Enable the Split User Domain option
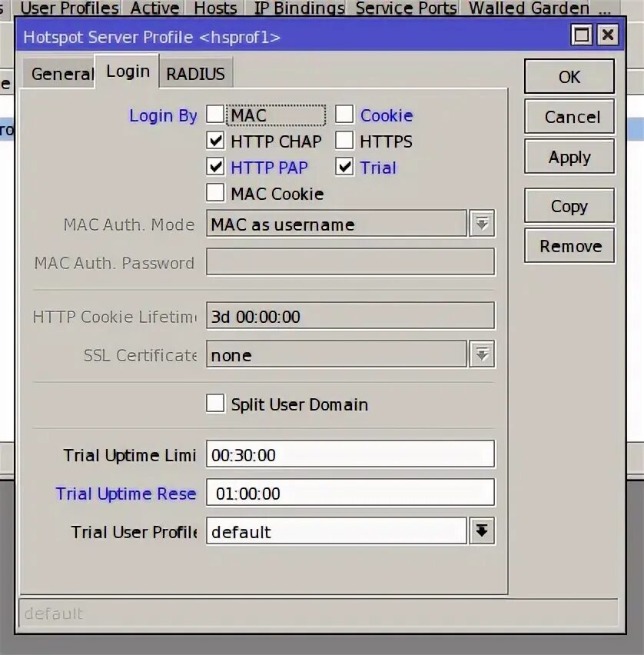The width and height of the screenshot is (644, 655). pos(215,404)
